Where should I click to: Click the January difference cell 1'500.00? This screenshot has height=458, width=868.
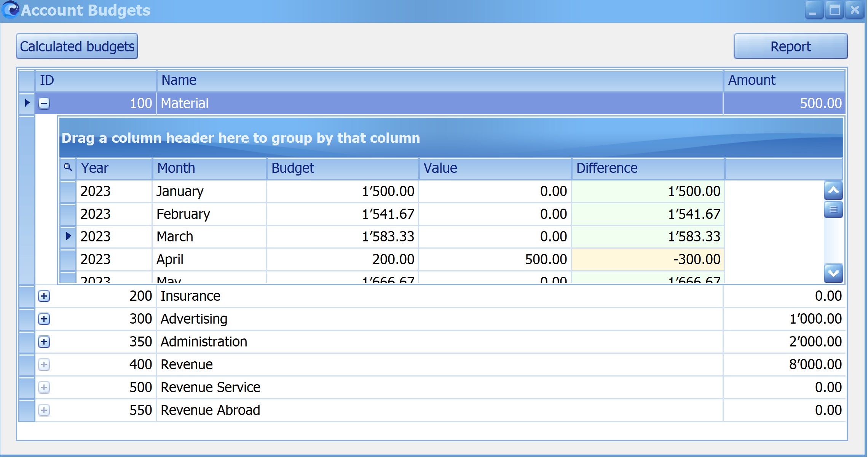pos(648,191)
